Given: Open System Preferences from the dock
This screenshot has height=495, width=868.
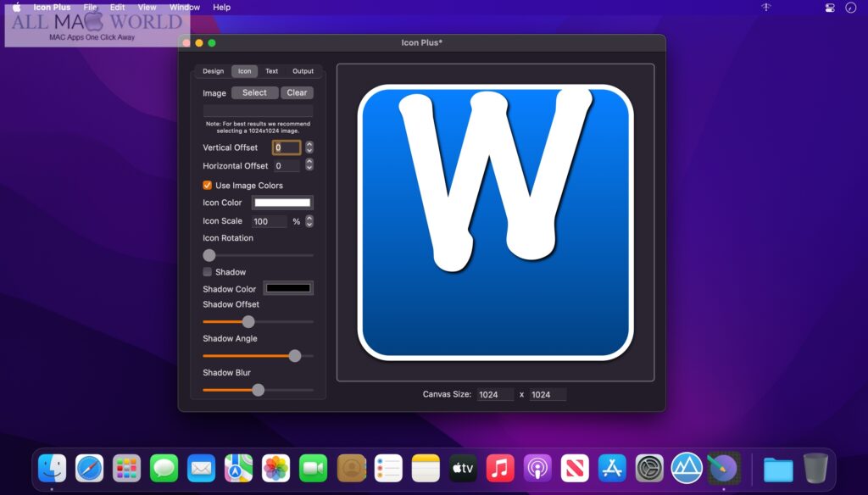Looking at the screenshot, I should 649,469.
